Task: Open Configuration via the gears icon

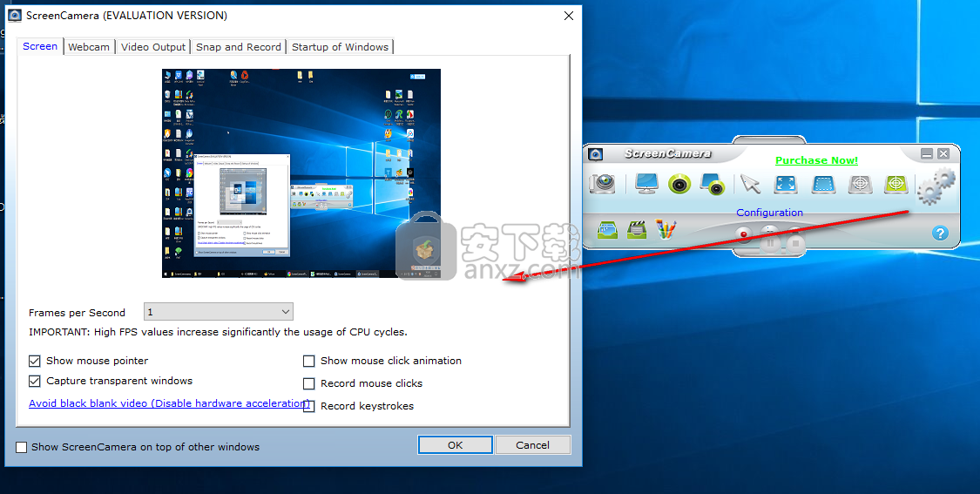Action: (x=936, y=186)
